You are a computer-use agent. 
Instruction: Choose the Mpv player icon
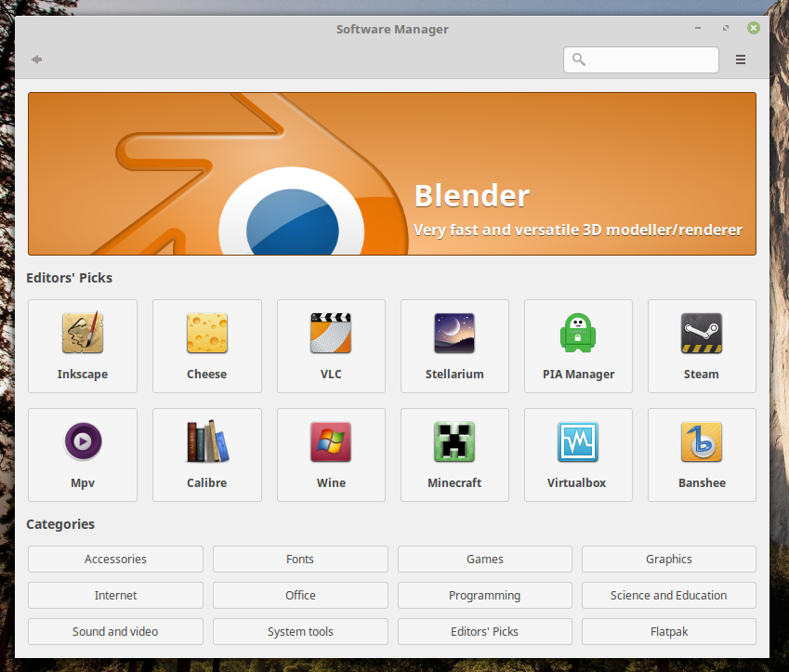pos(83,441)
